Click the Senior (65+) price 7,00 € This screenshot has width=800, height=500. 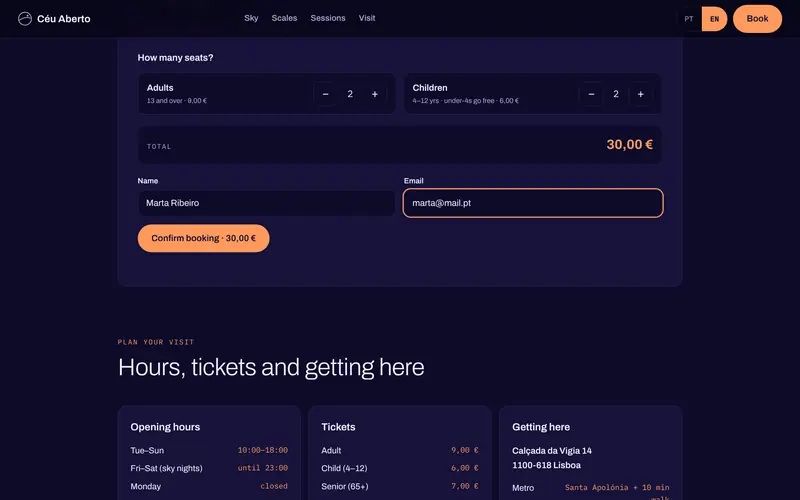(465, 486)
